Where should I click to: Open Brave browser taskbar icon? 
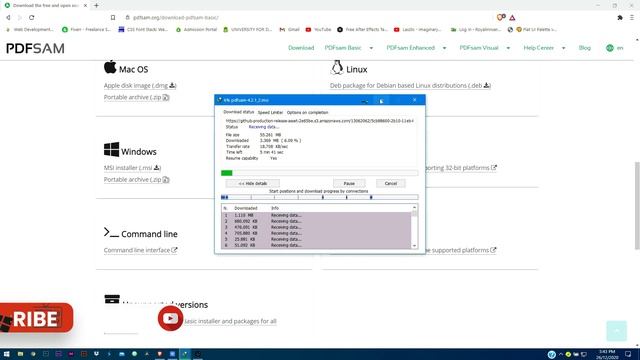point(160,354)
